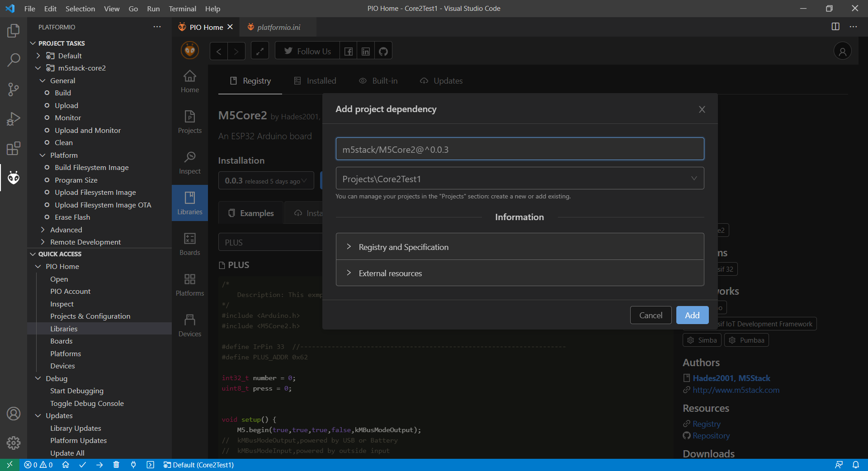This screenshot has width=868, height=471.
Task: Open the Boards section of PIO Home
Action: coord(189,244)
